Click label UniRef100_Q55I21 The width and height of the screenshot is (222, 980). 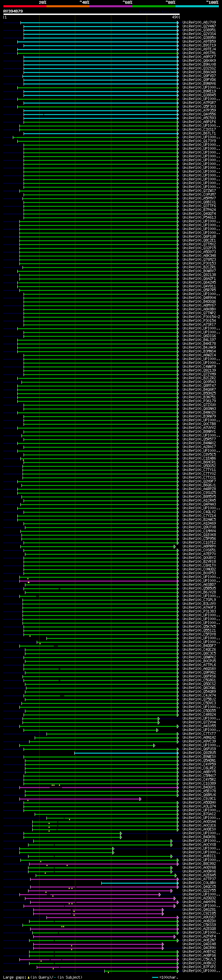199,630
